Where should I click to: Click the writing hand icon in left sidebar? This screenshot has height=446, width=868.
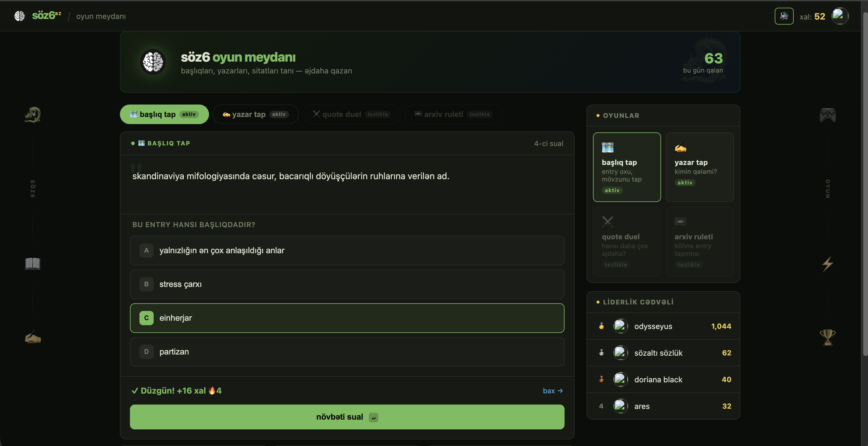33,337
